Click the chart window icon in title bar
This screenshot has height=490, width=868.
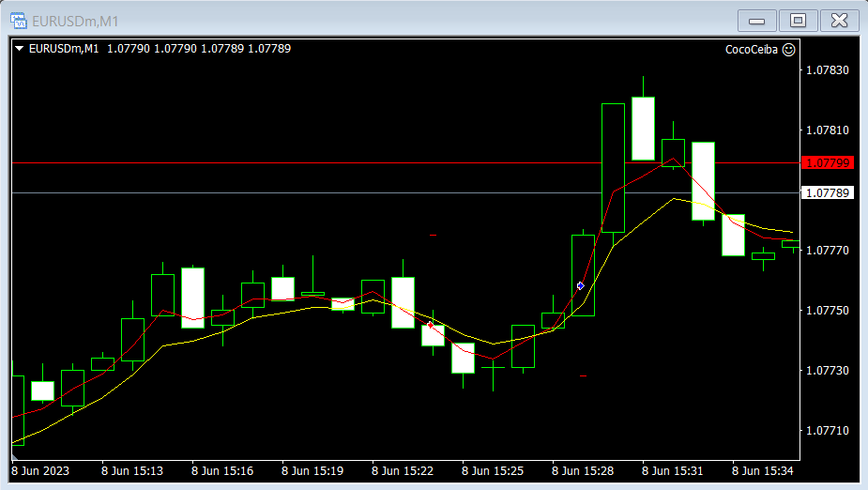click(x=18, y=21)
